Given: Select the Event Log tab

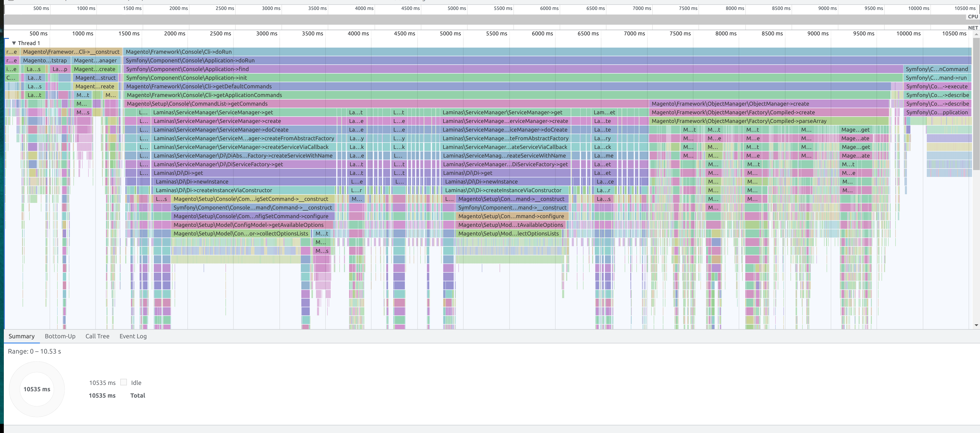Looking at the screenshot, I should 133,336.
